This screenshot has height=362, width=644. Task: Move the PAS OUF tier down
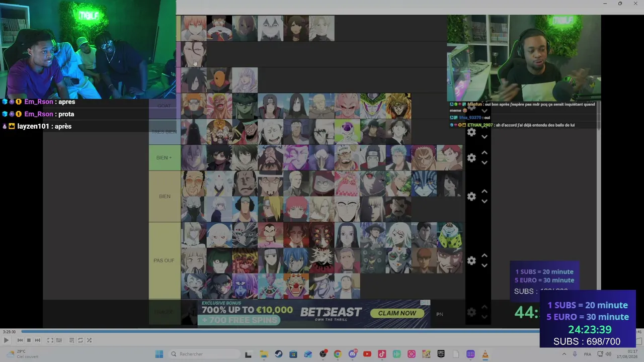(485, 265)
